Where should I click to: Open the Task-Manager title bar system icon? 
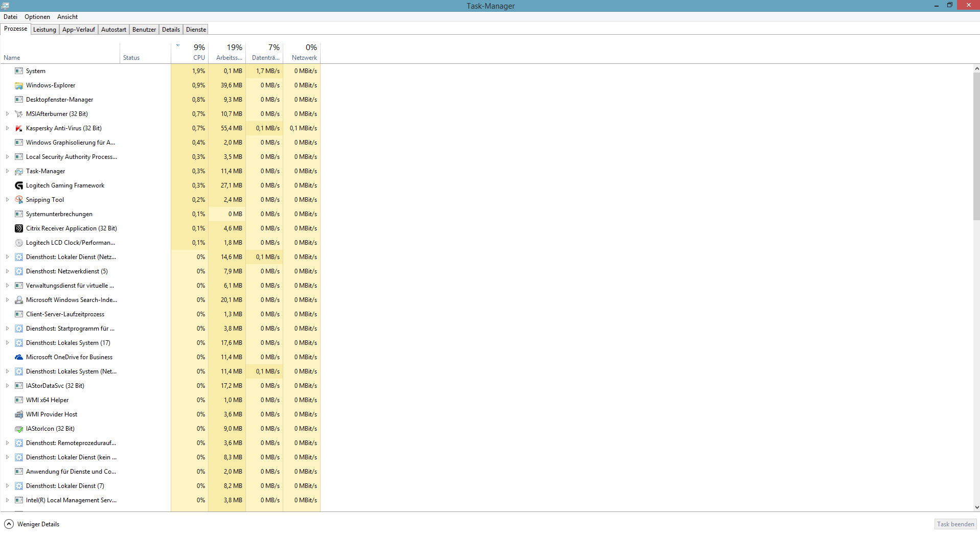tap(5, 6)
